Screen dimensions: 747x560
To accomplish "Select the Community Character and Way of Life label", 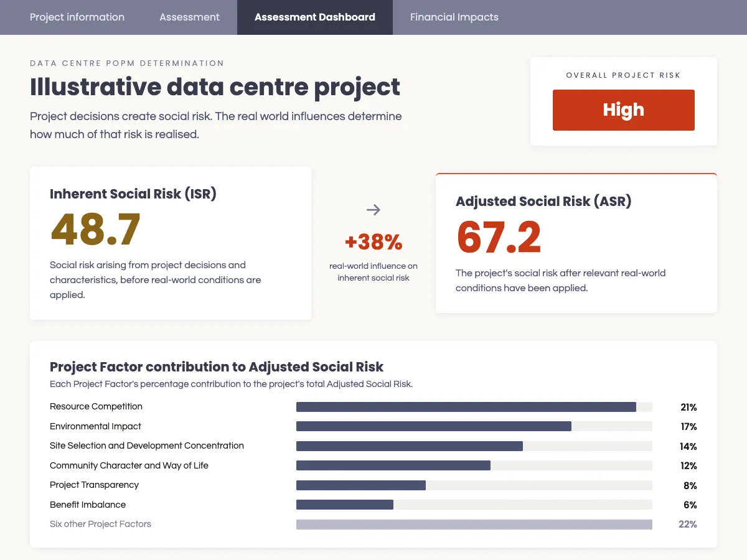I will pyautogui.click(x=129, y=466).
